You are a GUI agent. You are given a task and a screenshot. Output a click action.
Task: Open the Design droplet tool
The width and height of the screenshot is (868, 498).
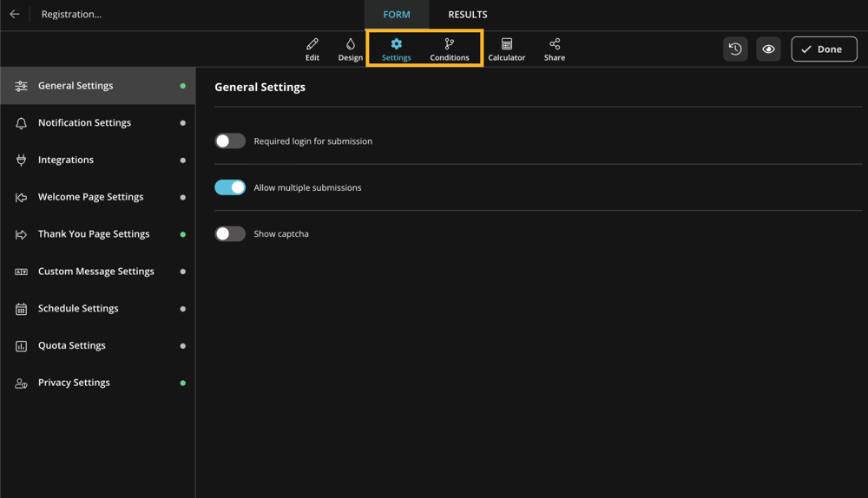click(x=351, y=49)
